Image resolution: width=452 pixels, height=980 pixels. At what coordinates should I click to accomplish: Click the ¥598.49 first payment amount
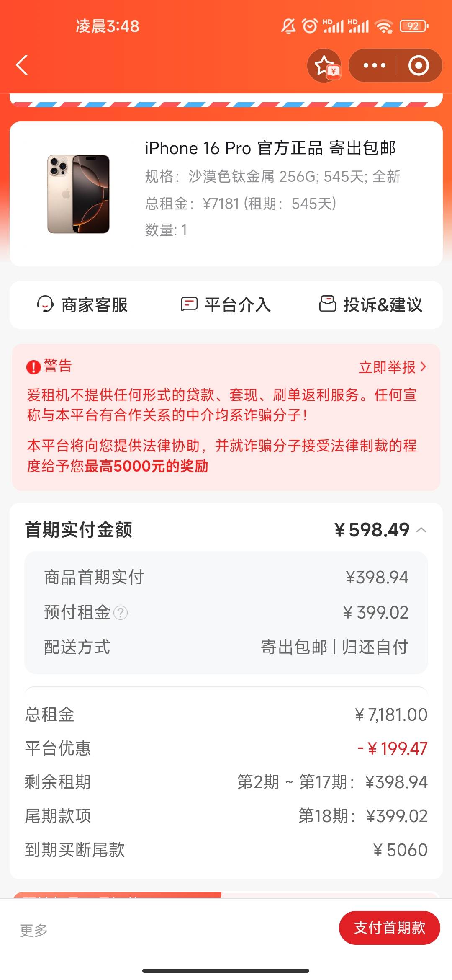click(x=372, y=530)
